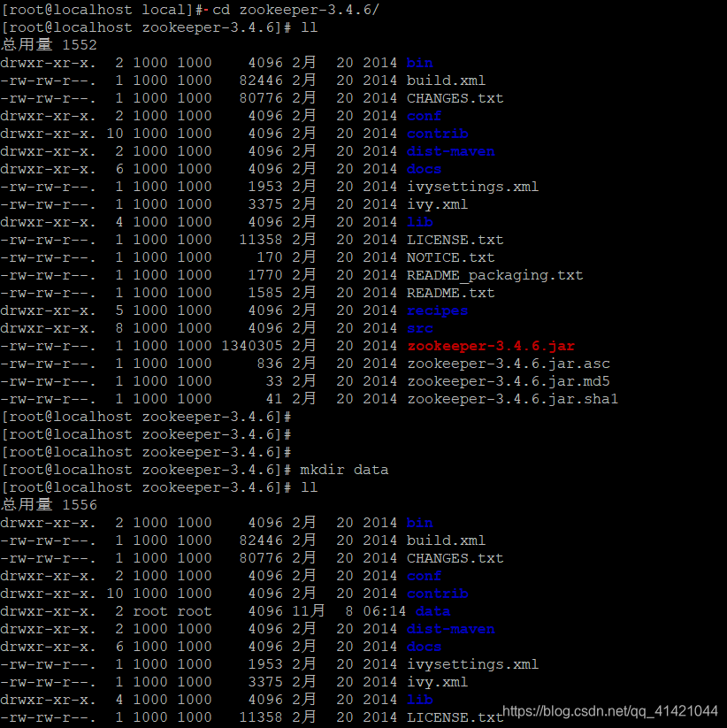Click 'bin' directory under 总用量 1552 listing
This screenshot has width=727, height=728.
coord(420,63)
